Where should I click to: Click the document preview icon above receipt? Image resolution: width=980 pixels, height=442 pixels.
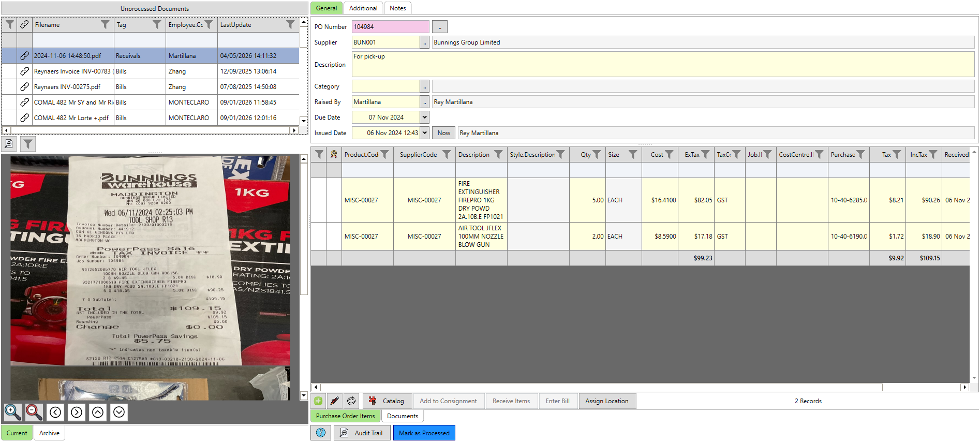pos(9,144)
